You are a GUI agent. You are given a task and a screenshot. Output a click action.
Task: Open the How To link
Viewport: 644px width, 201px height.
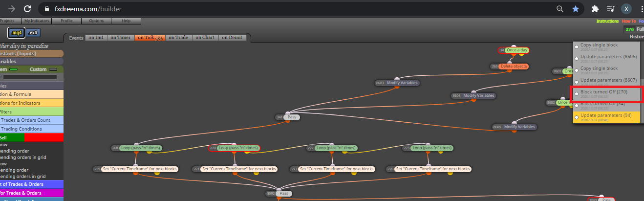pos(628,22)
